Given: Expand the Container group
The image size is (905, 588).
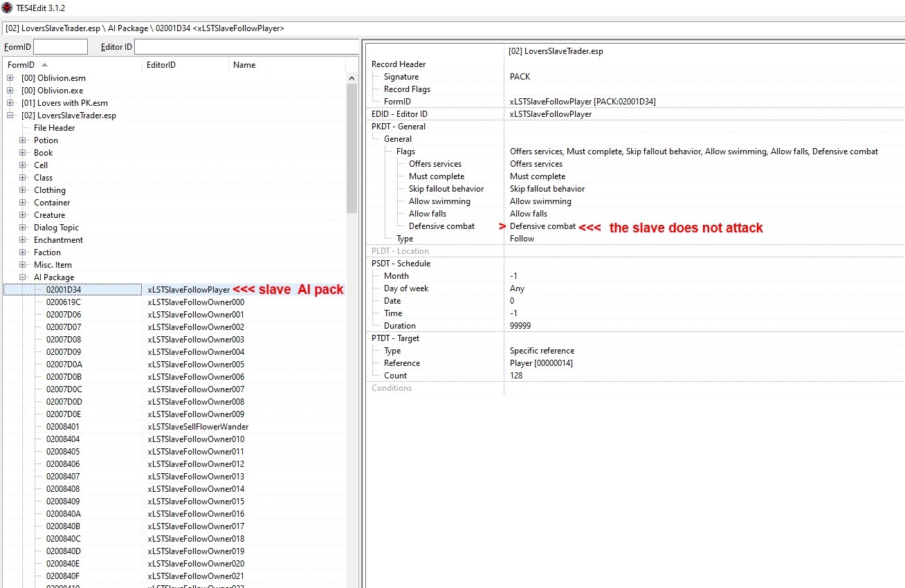Looking at the screenshot, I should [x=23, y=203].
